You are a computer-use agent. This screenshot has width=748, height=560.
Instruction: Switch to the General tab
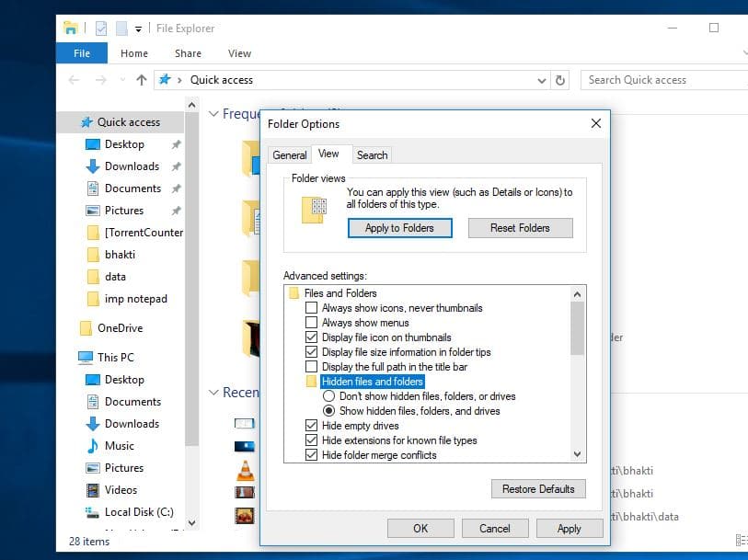click(x=290, y=155)
